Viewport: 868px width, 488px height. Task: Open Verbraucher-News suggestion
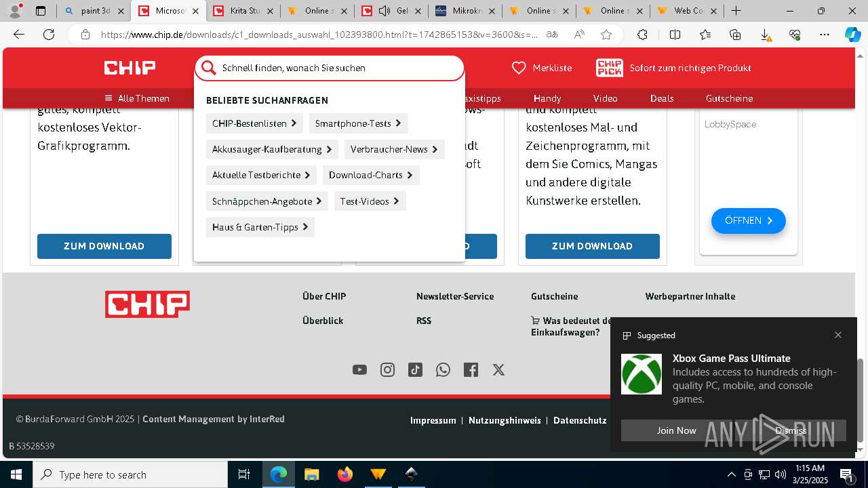pyautogui.click(x=394, y=149)
